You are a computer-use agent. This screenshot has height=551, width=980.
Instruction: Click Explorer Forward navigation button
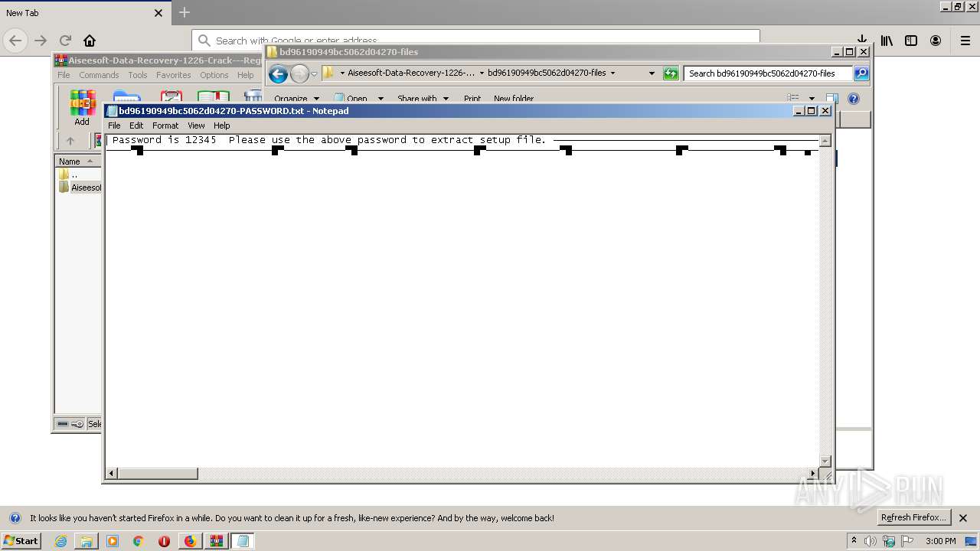(299, 73)
